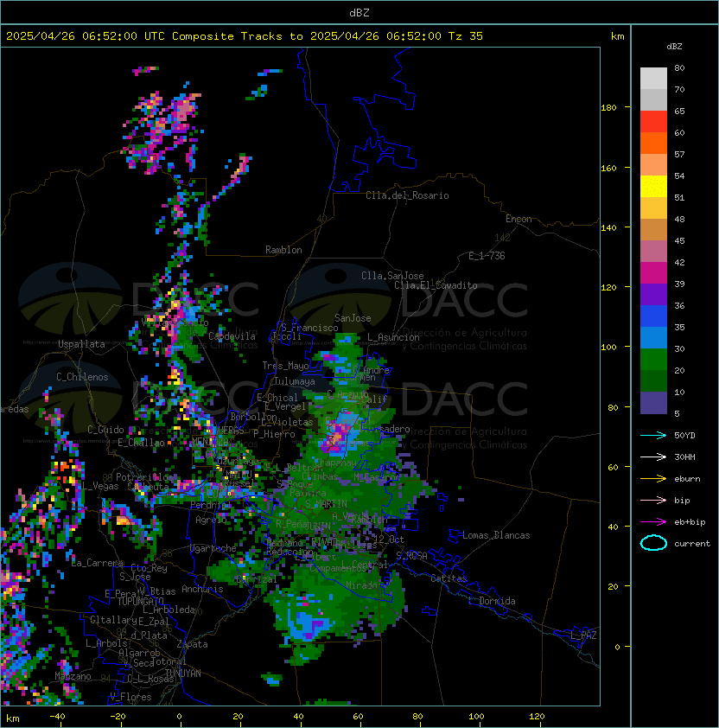Image resolution: width=719 pixels, height=728 pixels.
Task: Click the white 30HM arrow in legend
Action: pos(653,457)
